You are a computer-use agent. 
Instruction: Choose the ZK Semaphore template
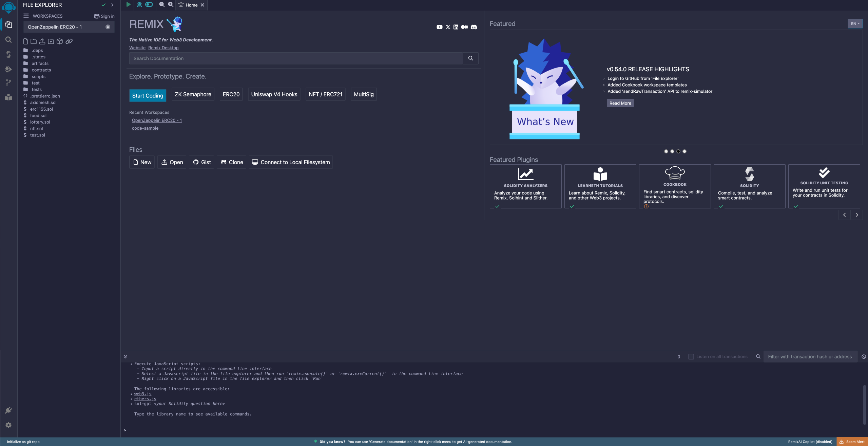click(x=193, y=94)
